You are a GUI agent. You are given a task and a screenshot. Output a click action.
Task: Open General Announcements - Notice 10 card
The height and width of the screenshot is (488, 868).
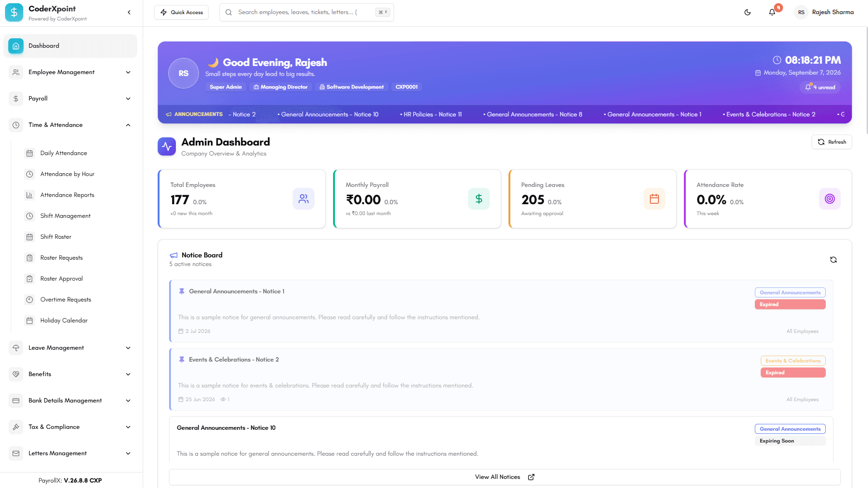(x=501, y=439)
